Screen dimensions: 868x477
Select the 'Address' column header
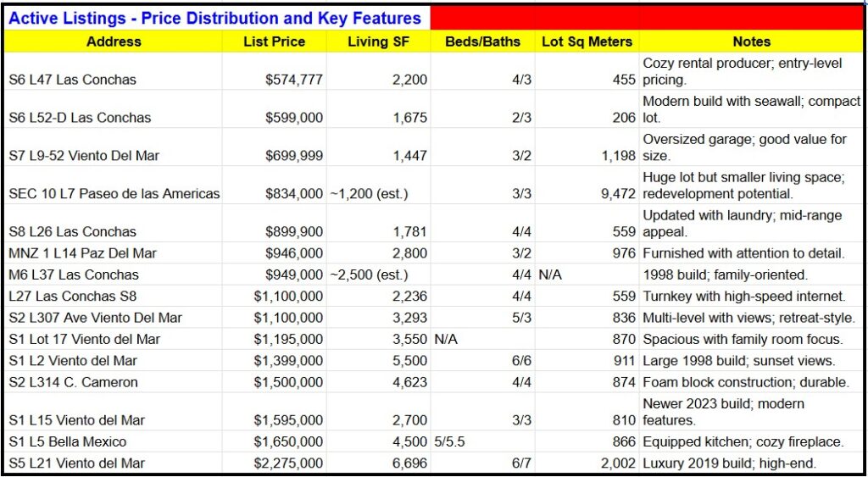click(x=114, y=42)
